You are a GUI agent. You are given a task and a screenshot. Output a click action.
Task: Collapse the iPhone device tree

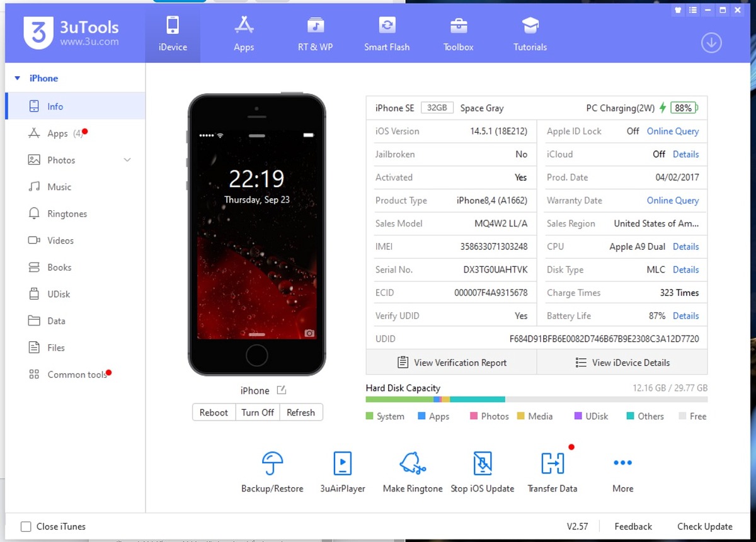click(x=18, y=78)
